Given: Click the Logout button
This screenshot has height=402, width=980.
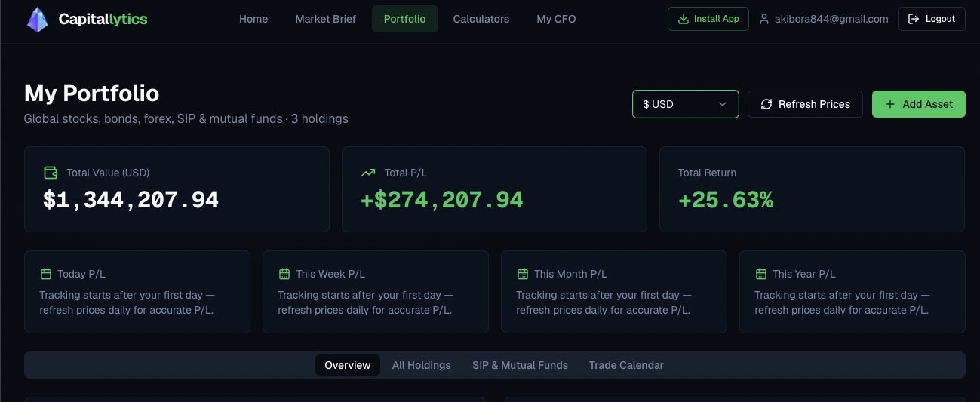Looking at the screenshot, I should 932,19.
